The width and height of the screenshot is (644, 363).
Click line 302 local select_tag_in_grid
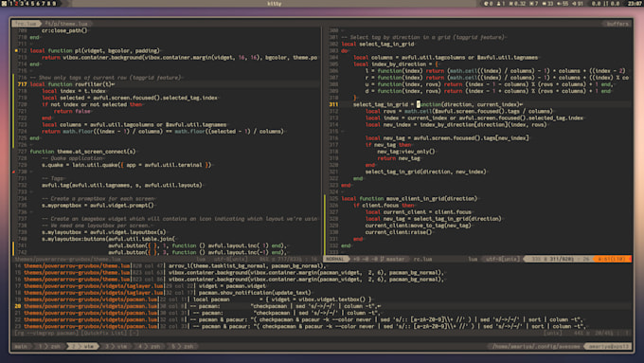378,44
